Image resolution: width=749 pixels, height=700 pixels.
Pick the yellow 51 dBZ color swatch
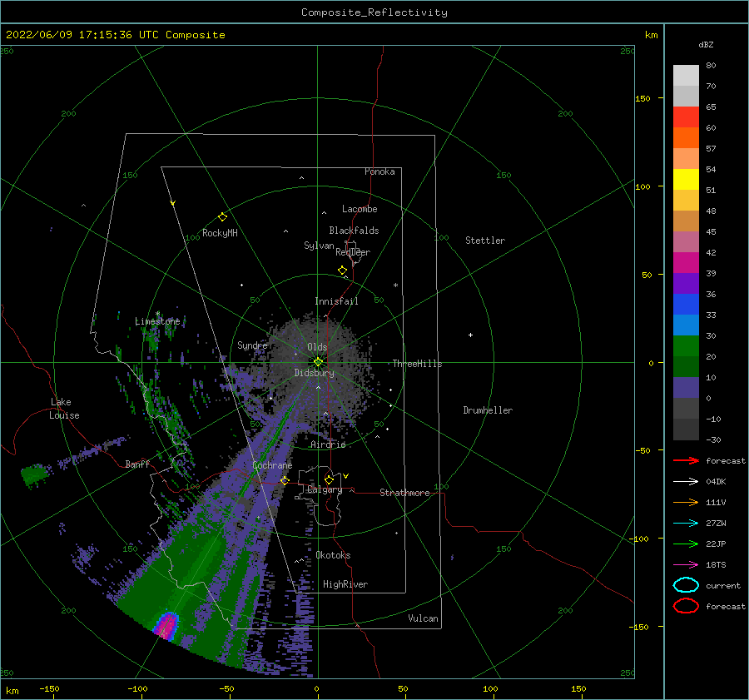point(686,179)
